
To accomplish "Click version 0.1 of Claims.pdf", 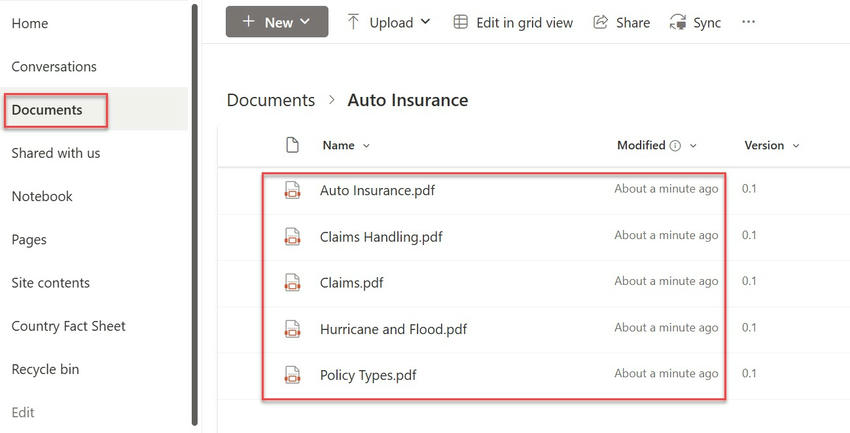I will (x=749, y=281).
